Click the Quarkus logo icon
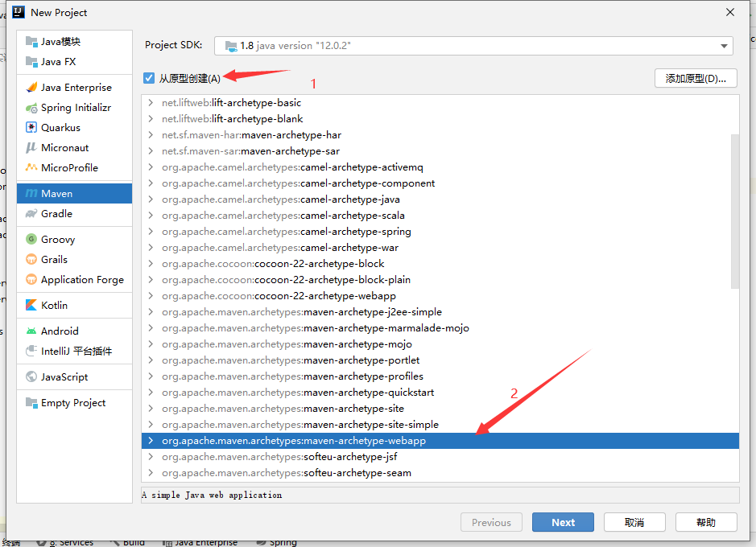Image resolution: width=756 pixels, height=547 pixels. pyautogui.click(x=31, y=128)
